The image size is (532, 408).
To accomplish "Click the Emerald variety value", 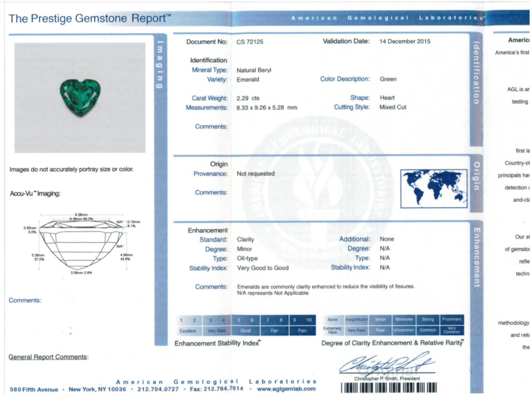I will [248, 79].
